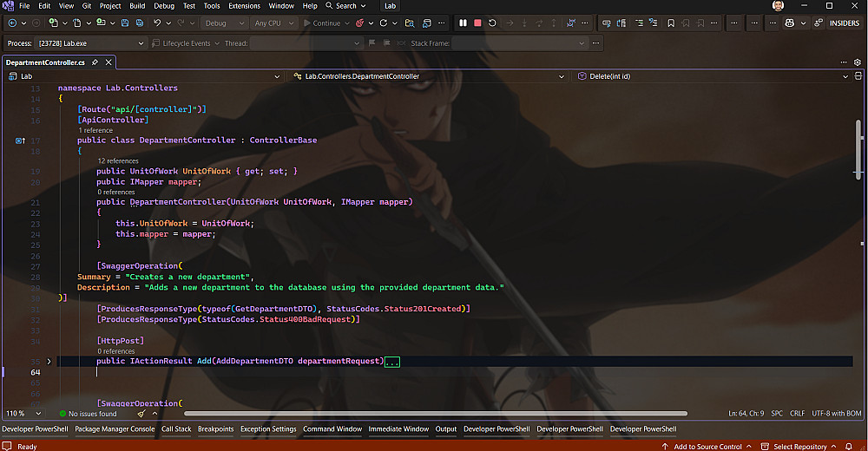Switch to Breakpoints tab
This screenshot has width=868, height=451.
coord(216,428)
